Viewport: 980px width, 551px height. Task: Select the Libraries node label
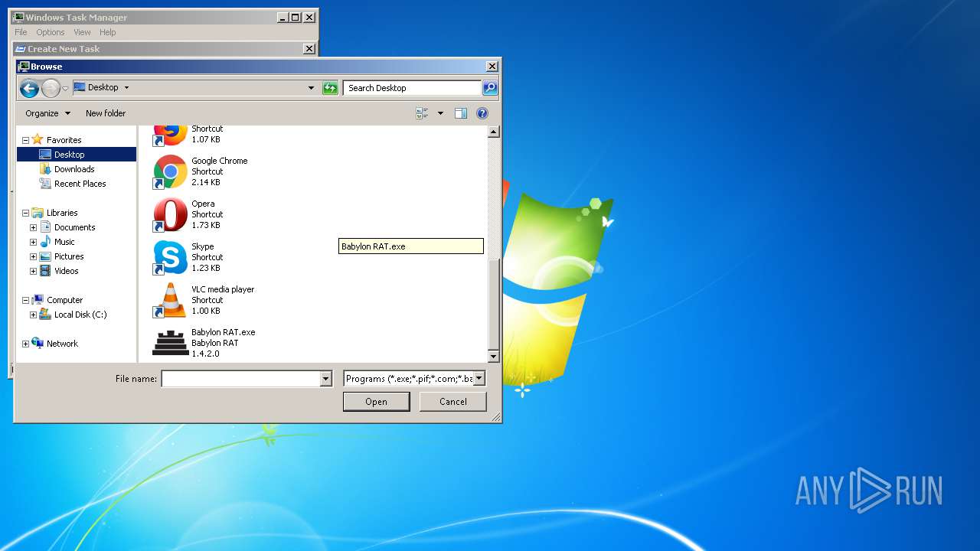62,213
